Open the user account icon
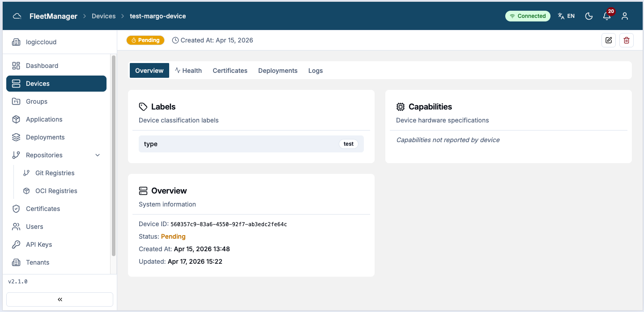The height and width of the screenshot is (312, 644). pos(625,16)
